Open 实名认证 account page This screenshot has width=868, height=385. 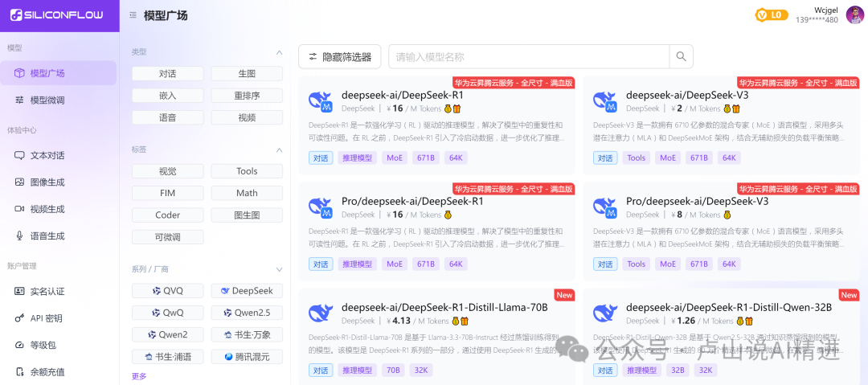[58, 291]
